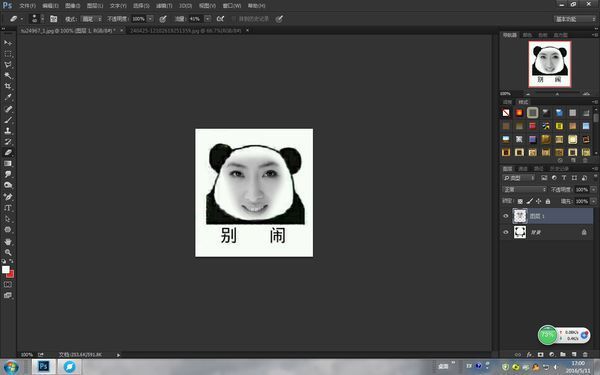
Task: Open the eraser tool preset picker
Action: (x=16, y=19)
